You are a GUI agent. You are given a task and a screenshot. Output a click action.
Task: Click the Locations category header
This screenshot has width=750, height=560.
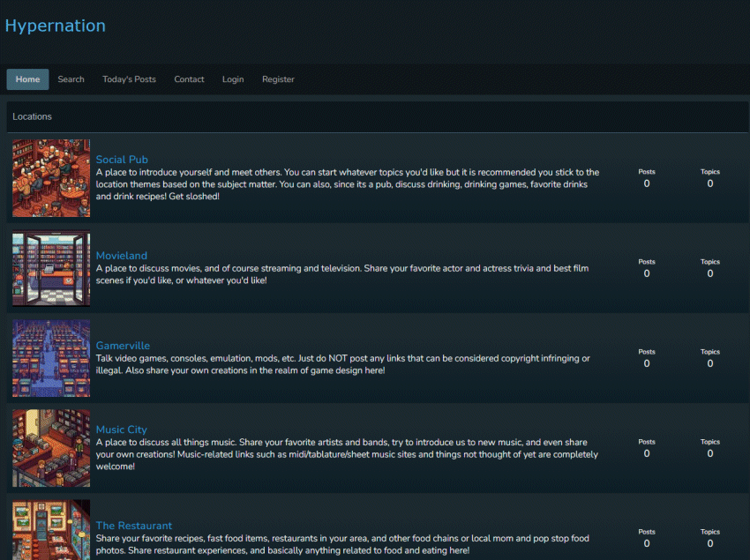pos(33,116)
